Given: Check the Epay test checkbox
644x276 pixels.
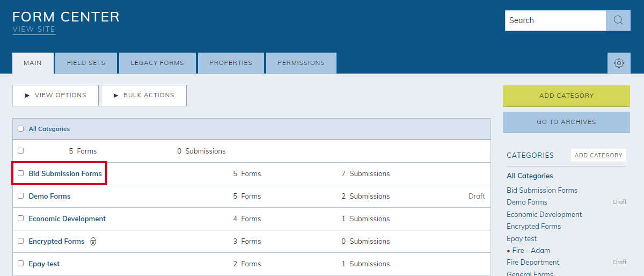Looking at the screenshot, I should (x=21, y=264).
